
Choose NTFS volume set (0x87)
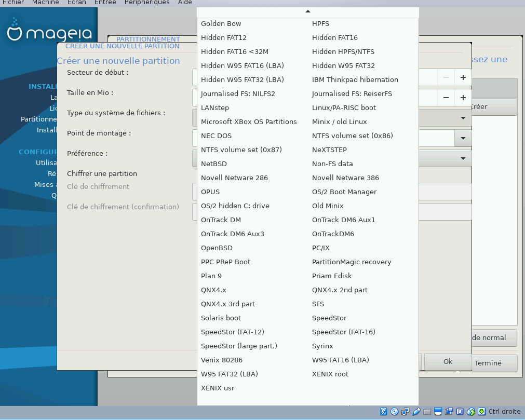[x=241, y=150]
